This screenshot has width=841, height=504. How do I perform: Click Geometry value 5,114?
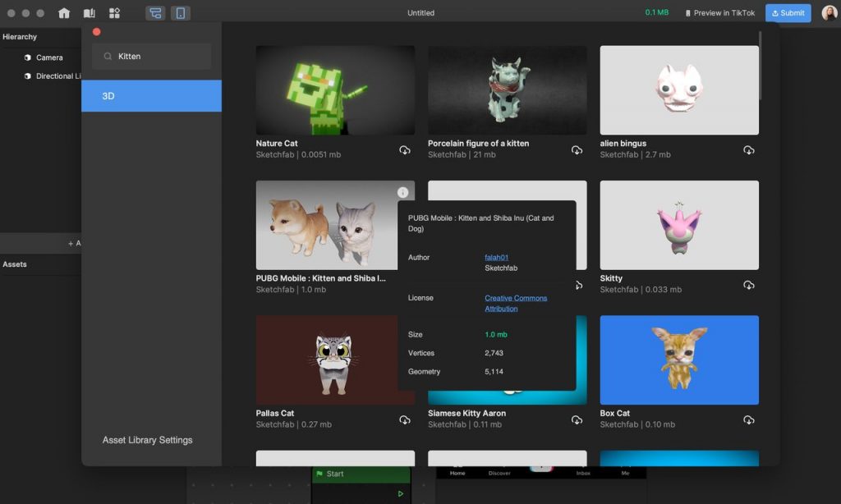click(x=494, y=371)
